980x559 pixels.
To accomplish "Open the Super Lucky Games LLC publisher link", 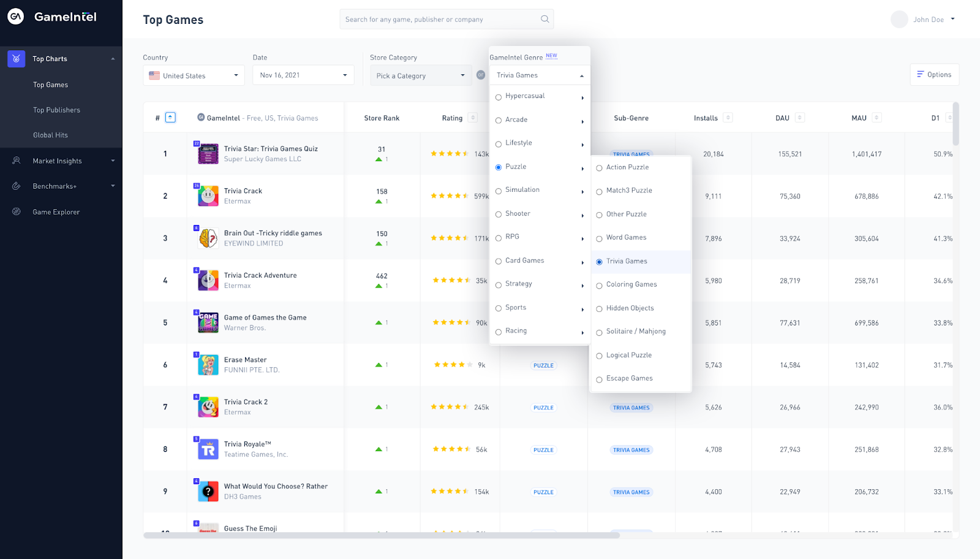I will [263, 159].
